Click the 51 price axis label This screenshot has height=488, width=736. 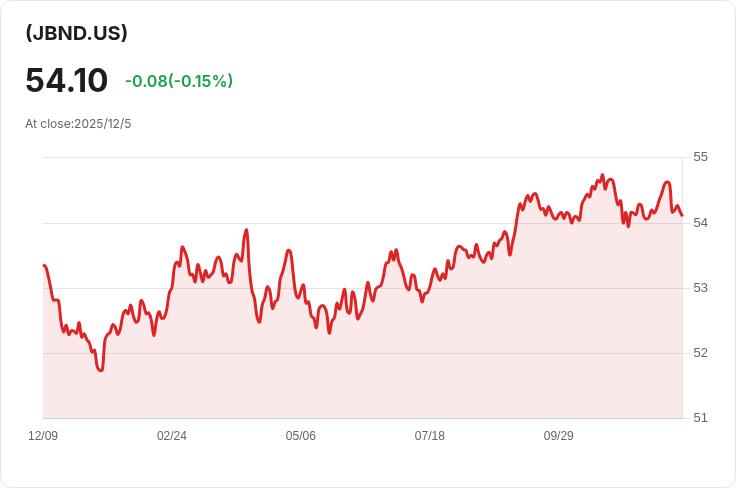tap(700, 418)
